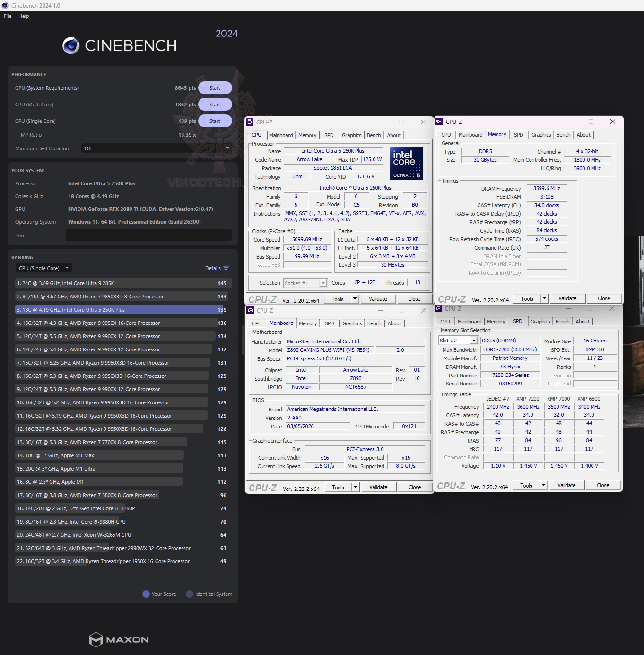
Task: Expand the Tools dropdown arrow in the Mainboard tab window
Action: [x=355, y=487]
